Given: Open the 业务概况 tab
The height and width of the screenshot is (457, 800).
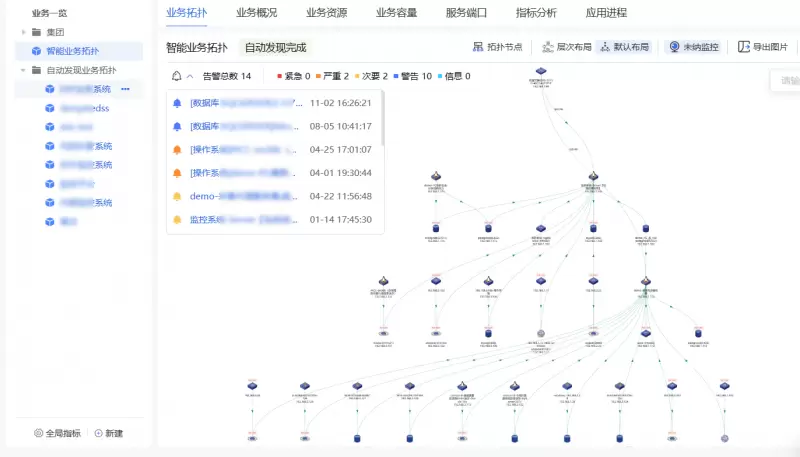Looking at the screenshot, I should coord(257,13).
